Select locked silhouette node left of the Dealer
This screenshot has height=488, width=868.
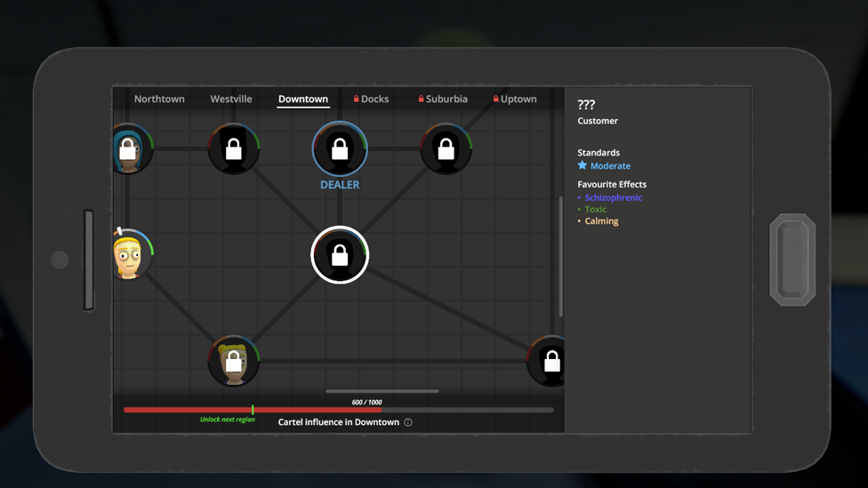[x=234, y=148]
